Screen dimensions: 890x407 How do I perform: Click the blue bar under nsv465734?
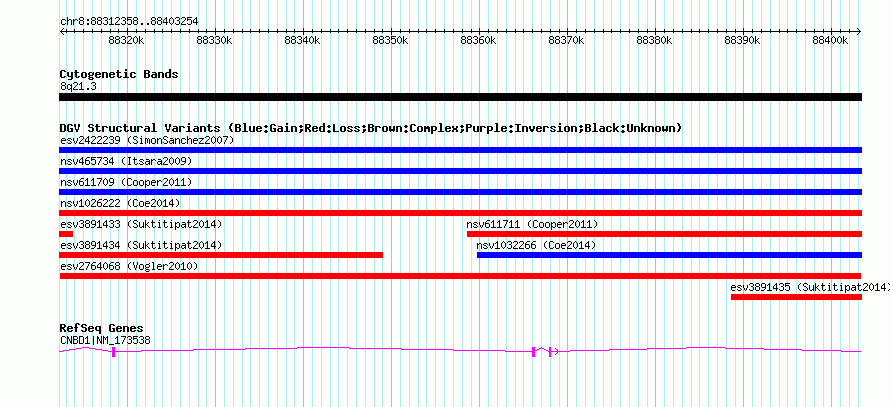tap(460, 171)
